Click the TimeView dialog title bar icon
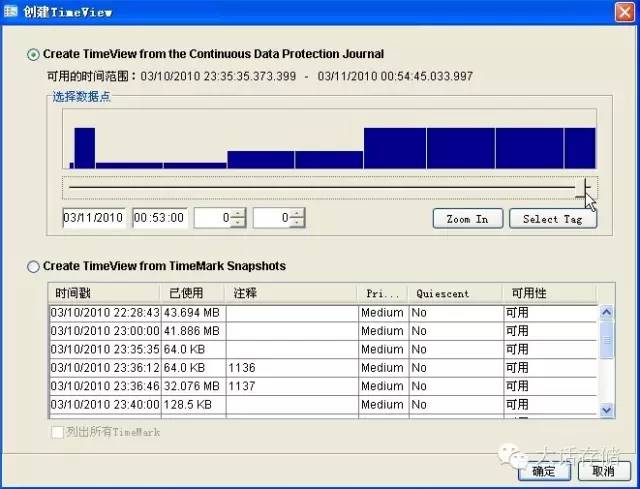Image resolution: width=640 pixels, height=489 pixels. coord(11,11)
